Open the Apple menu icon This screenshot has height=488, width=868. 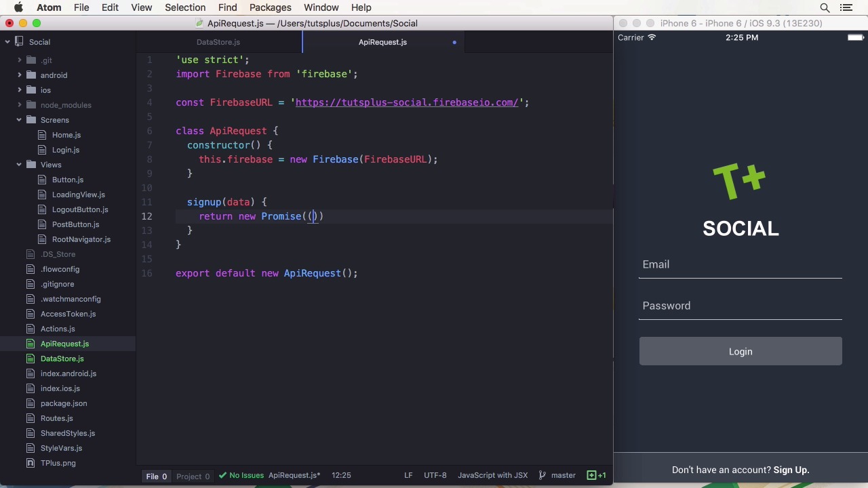pos(18,7)
